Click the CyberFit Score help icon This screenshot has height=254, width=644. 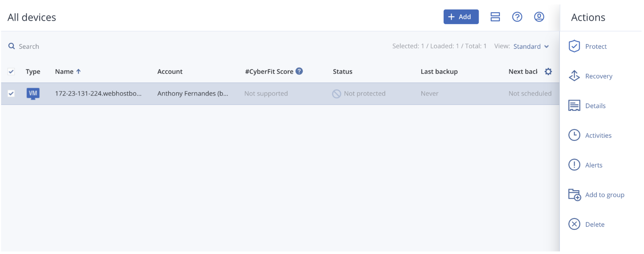(x=300, y=71)
